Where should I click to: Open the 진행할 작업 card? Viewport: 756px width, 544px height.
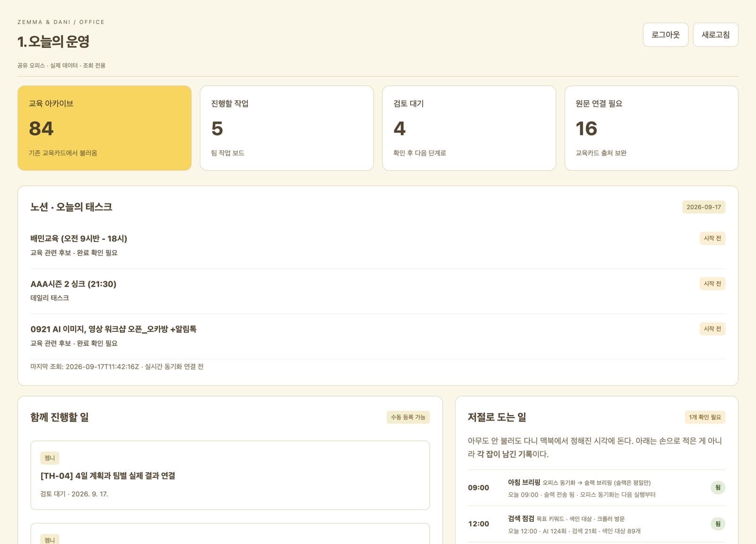point(287,128)
